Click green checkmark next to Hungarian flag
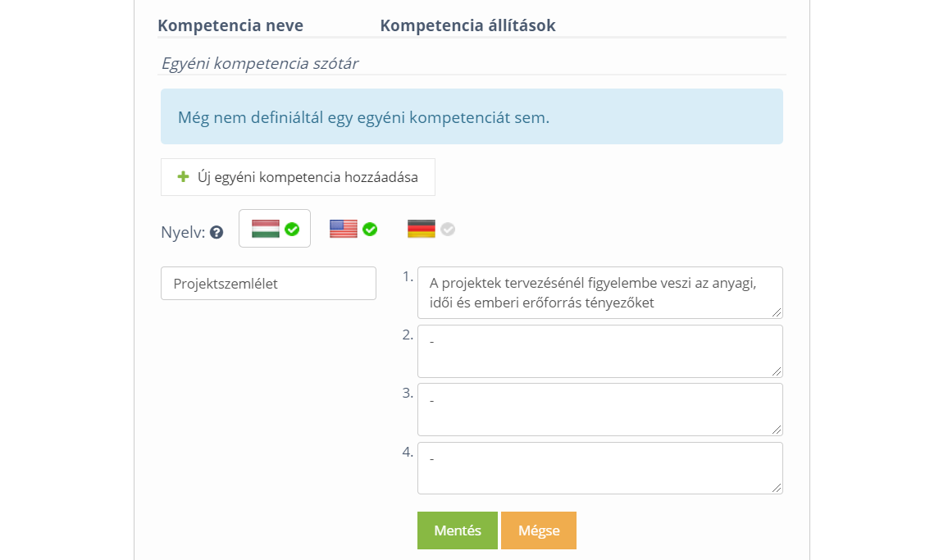This screenshot has width=939, height=560. click(292, 229)
